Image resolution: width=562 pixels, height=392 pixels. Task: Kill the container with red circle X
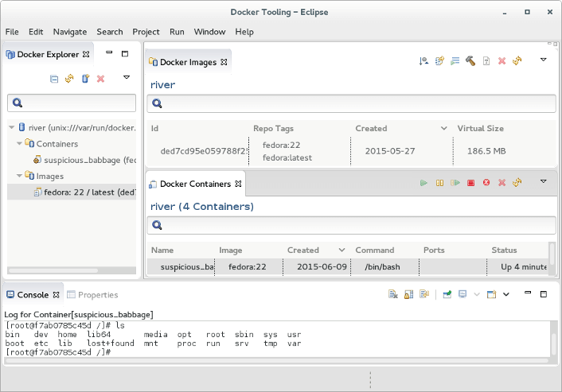pyautogui.click(x=486, y=183)
